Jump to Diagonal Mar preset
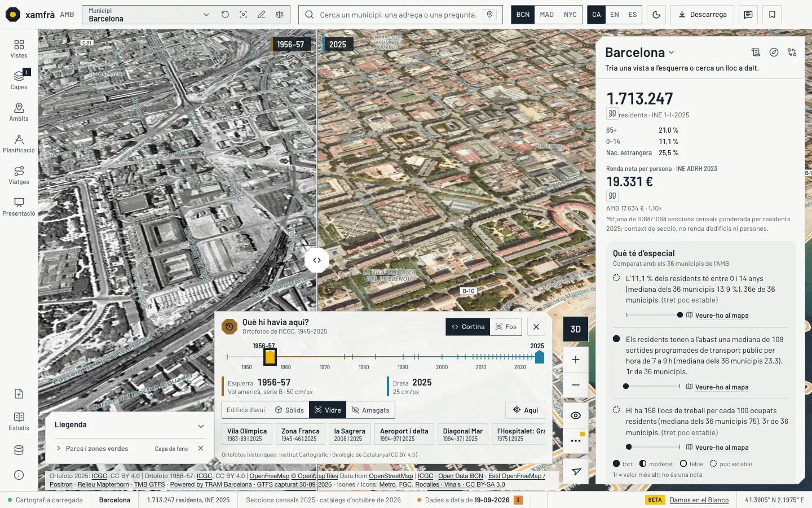Image resolution: width=812 pixels, height=508 pixels. [462, 434]
